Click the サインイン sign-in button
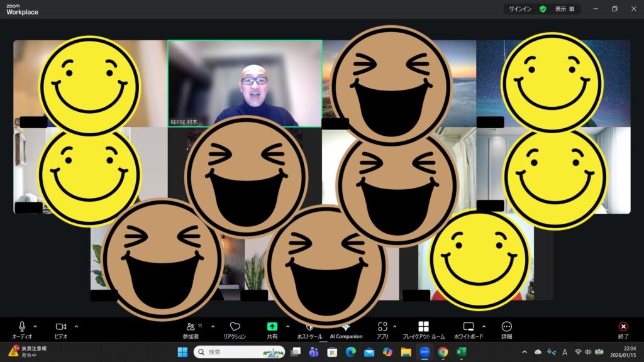The height and width of the screenshot is (362, 644). click(x=519, y=9)
